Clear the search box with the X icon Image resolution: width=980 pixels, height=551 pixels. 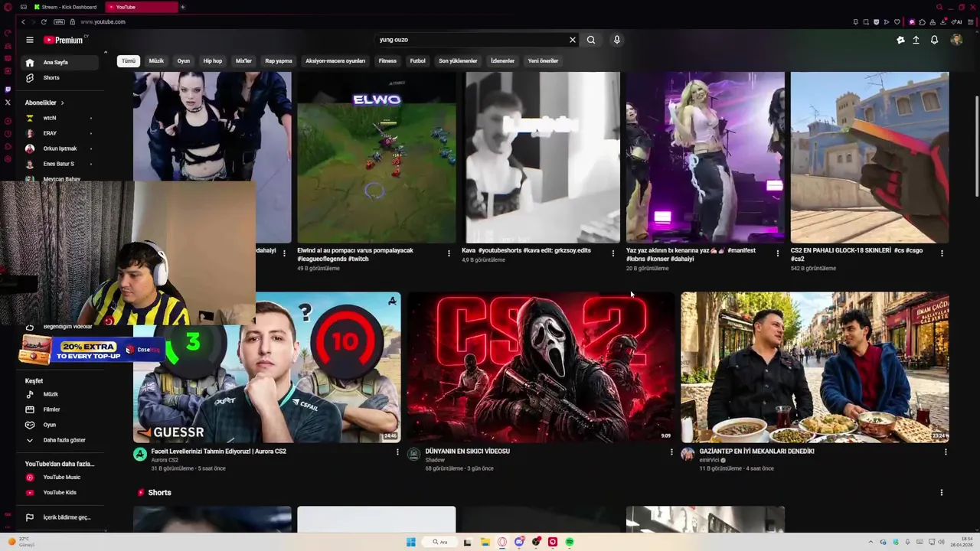tap(572, 40)
